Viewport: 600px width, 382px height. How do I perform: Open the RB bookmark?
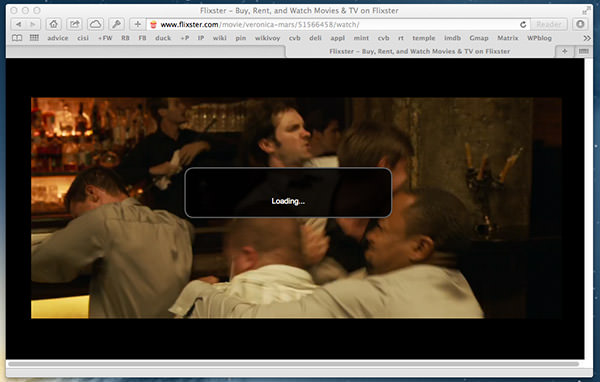coord(125,38)
